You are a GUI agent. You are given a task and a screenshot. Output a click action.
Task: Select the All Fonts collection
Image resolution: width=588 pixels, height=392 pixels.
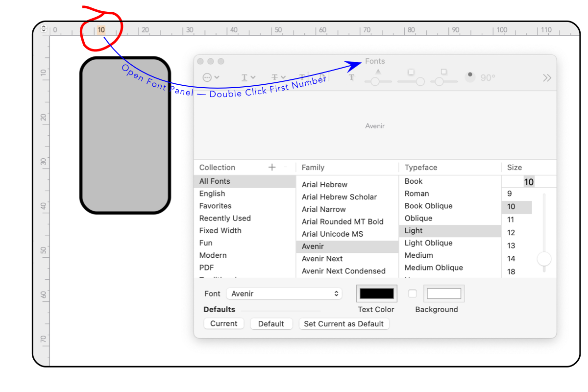[x=245, y=181]
